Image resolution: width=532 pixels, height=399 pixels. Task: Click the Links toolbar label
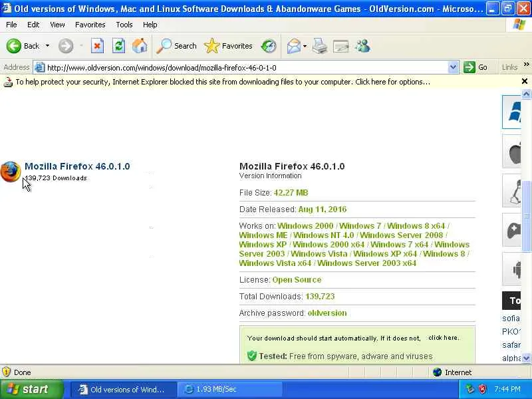click(x=509, y=68)
